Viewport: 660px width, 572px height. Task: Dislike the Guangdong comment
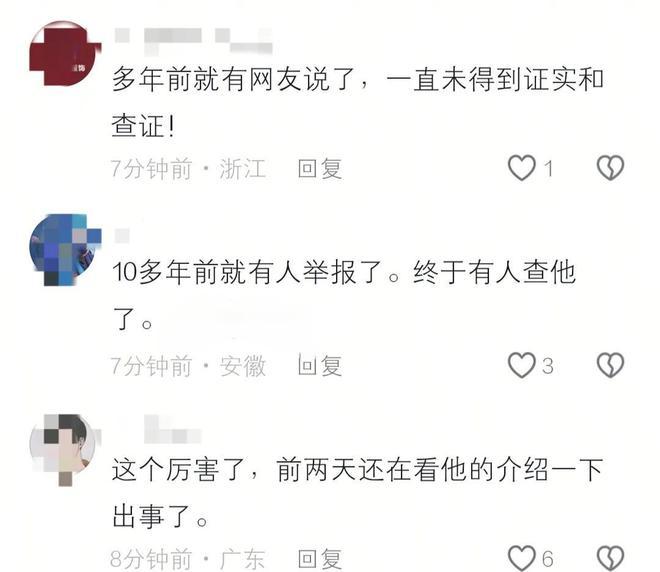pyautogui.click(x=610, y=558)
